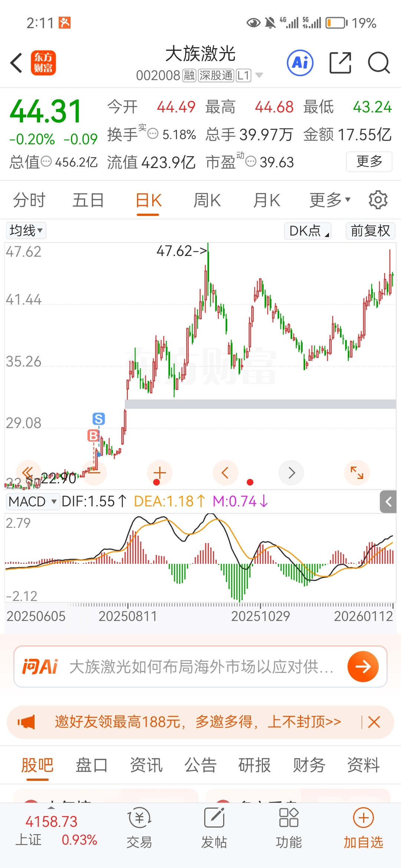Tap the back arrow icon
Viewport: 401px width, 868px height.
pyautogui.click(x=16, y=63)
